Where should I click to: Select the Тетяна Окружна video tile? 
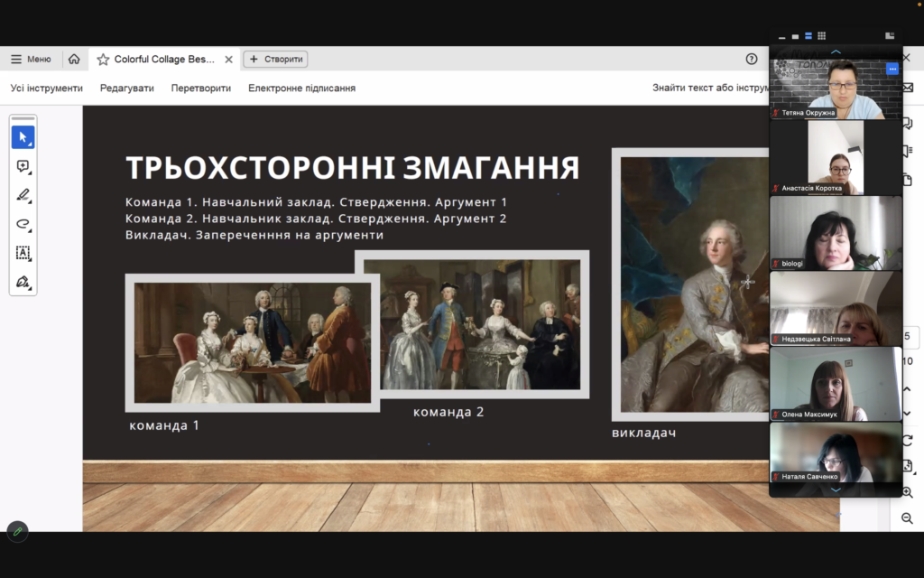[836, 89]
